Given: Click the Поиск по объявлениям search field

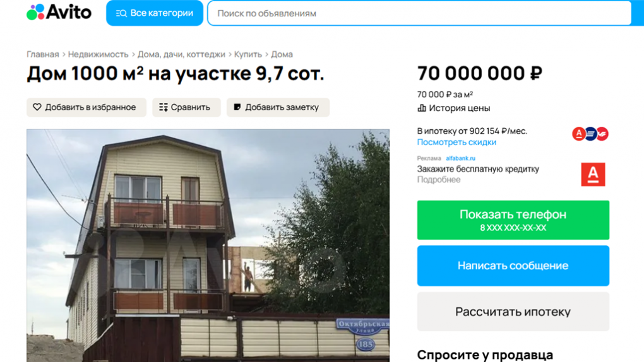Looking at the screenshot, I should [419, 13].
